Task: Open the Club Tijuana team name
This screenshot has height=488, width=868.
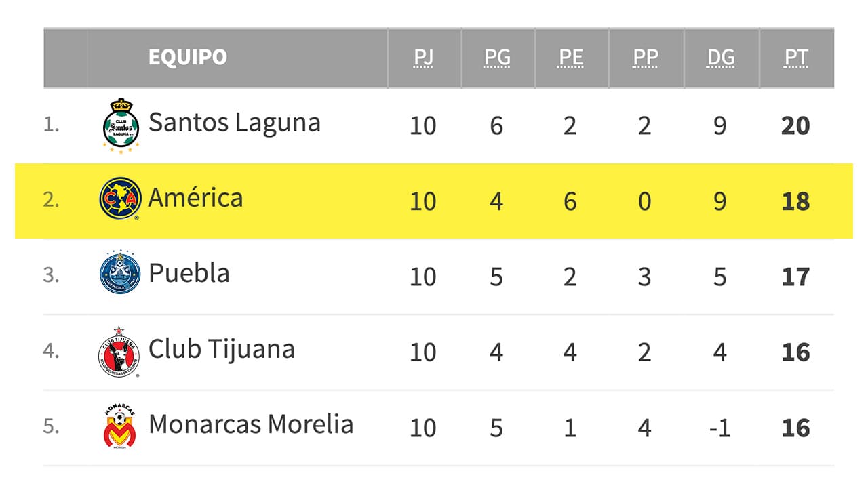Action: (221, 350)
